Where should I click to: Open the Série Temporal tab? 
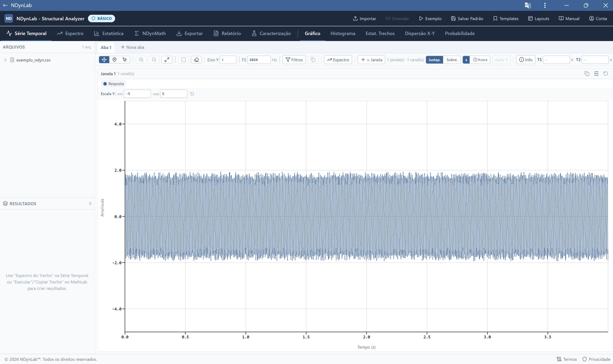(x=26, y=33)
